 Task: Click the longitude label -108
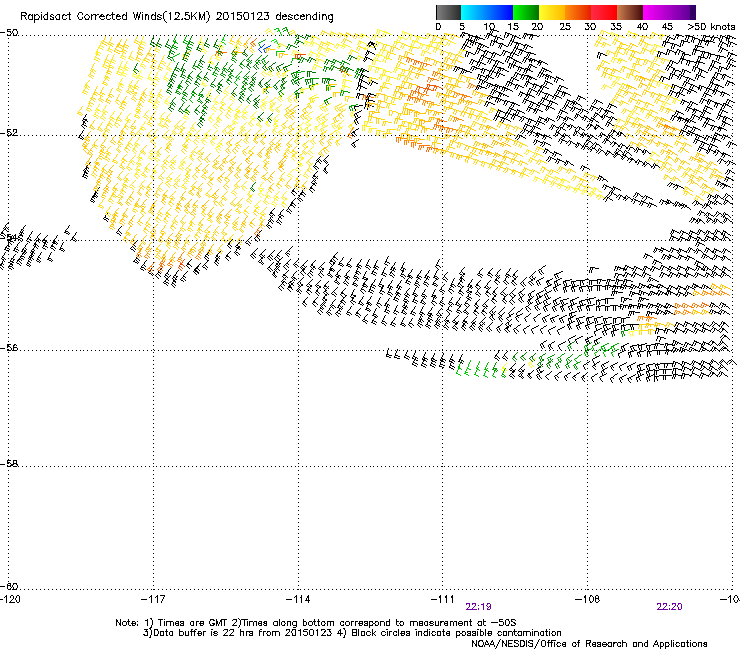coord(588,599)
